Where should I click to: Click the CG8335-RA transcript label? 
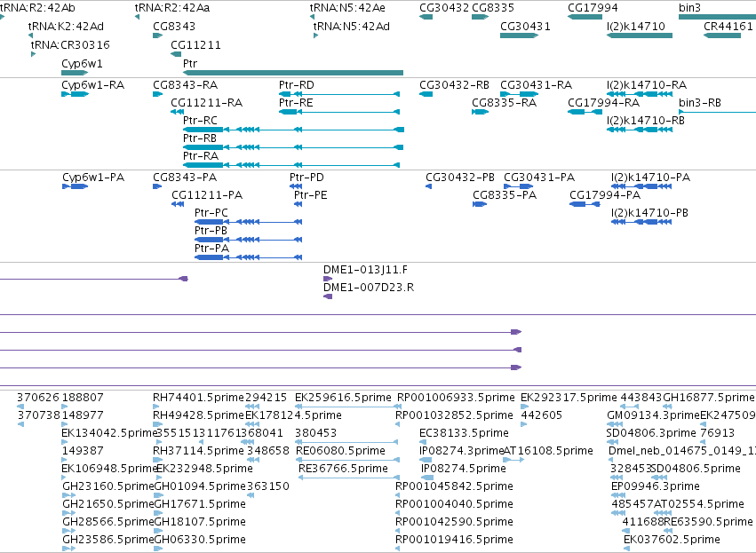pos(505,103)
